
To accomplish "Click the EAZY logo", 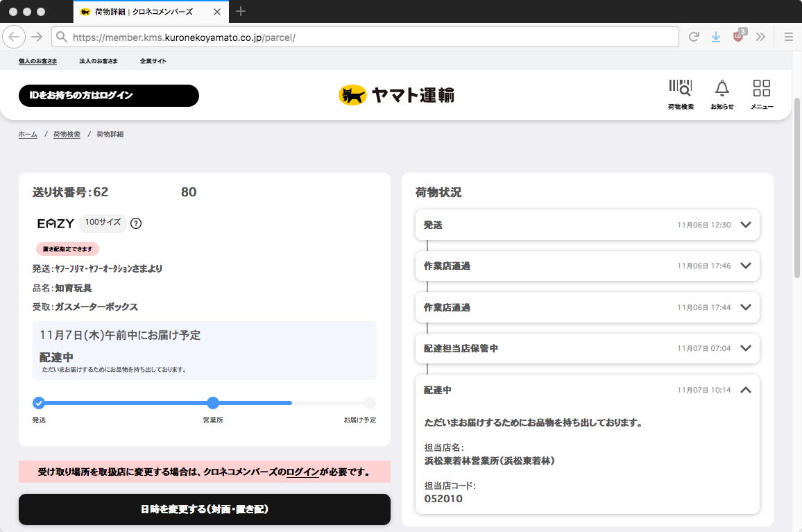I will 56,223.
